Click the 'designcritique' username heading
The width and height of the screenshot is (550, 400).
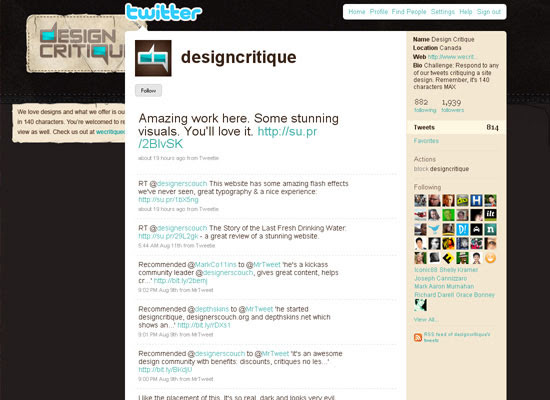[239, 57]
